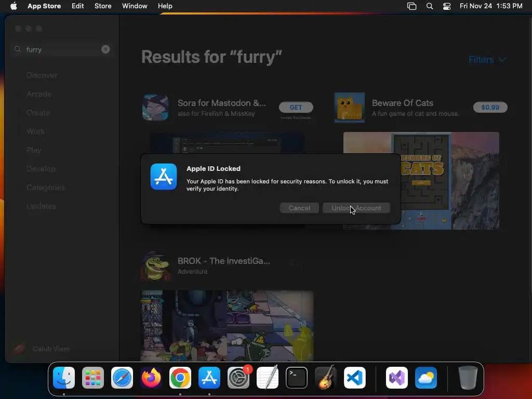
Task: Open Finder from the Dock
Action: tap(64, 378)
